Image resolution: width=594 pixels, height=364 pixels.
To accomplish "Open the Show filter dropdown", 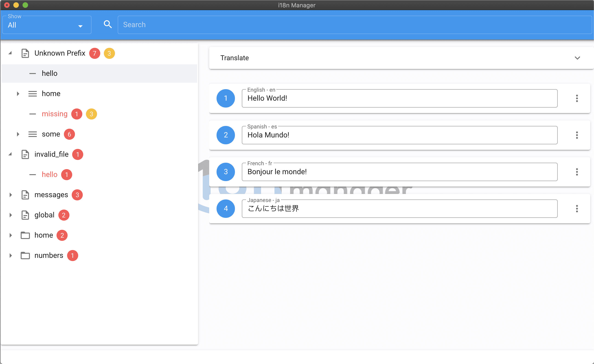I will [47, 25].
